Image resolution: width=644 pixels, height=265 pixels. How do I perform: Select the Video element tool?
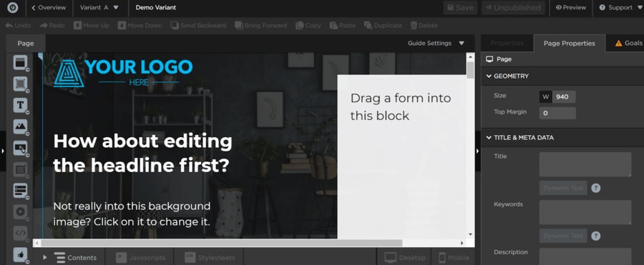[x=20, y=211]
